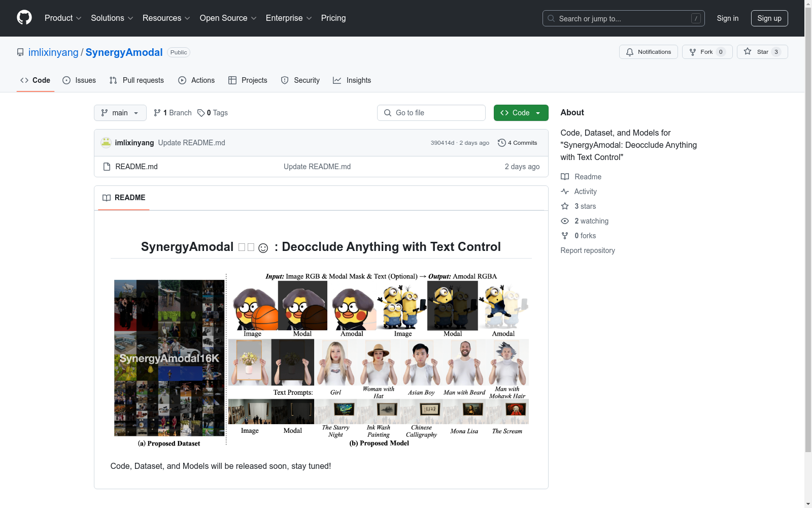
Task: Click the Report repository link
Action: pyautogui.click(x=588, y=250)
